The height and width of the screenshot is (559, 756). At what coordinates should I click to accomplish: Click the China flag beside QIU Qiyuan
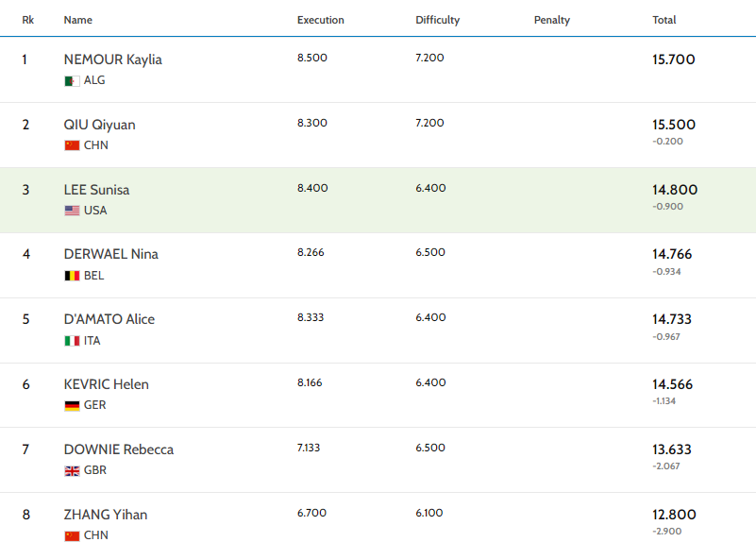coord(71,145)
